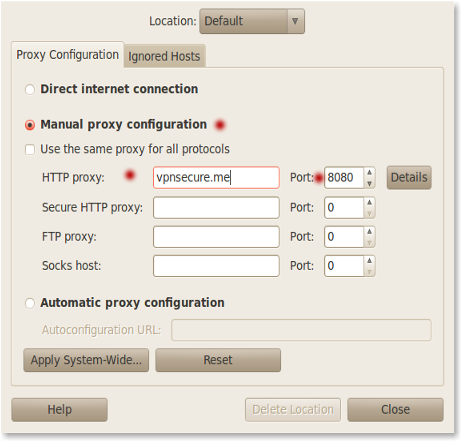This screenshot has width=461, height=441.
Task: Increase the Socks host port
Action: click(x=369, y=260)
